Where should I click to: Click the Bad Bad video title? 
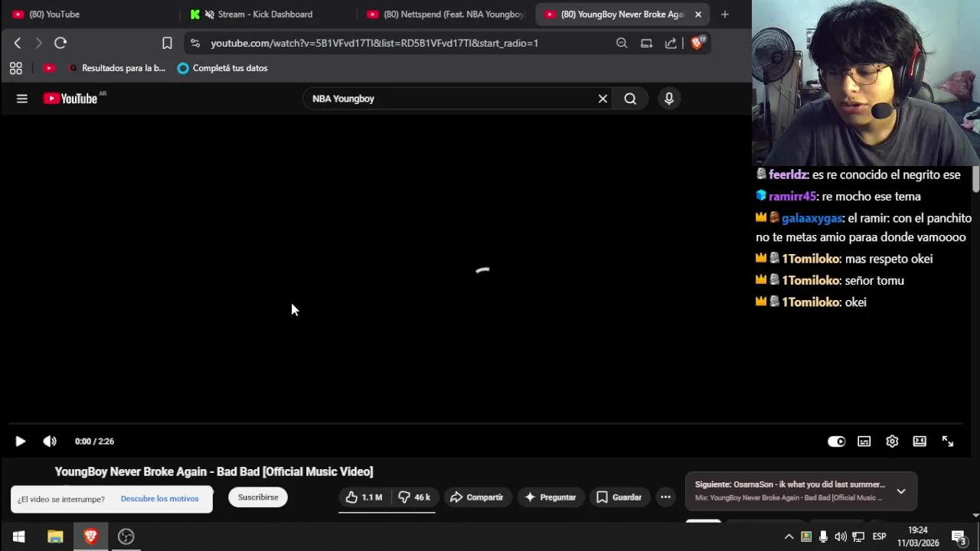[214, 471]
